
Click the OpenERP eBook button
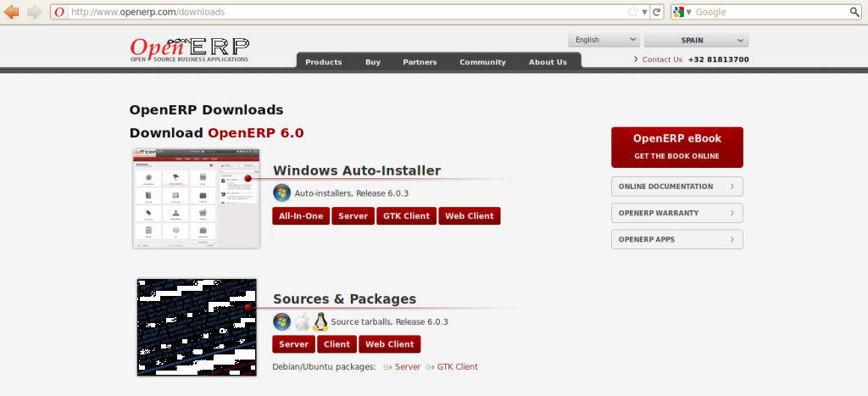point(676,148)
